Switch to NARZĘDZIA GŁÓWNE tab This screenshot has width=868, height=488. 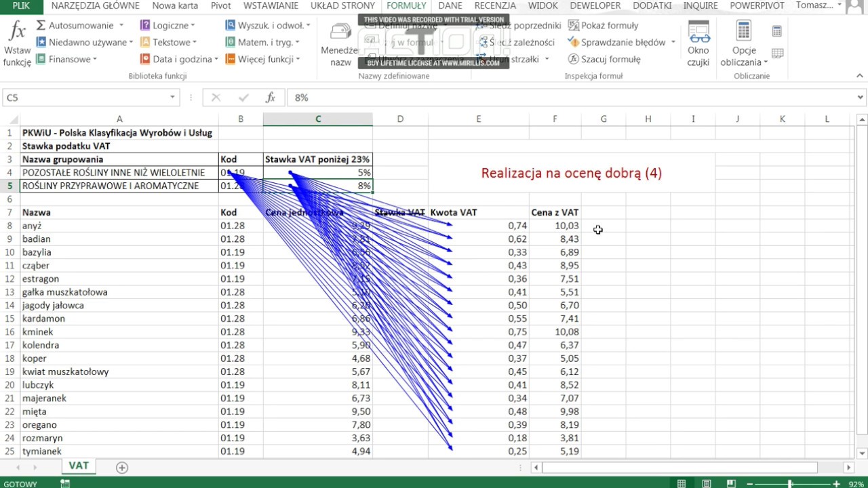(x=95, y=5)
